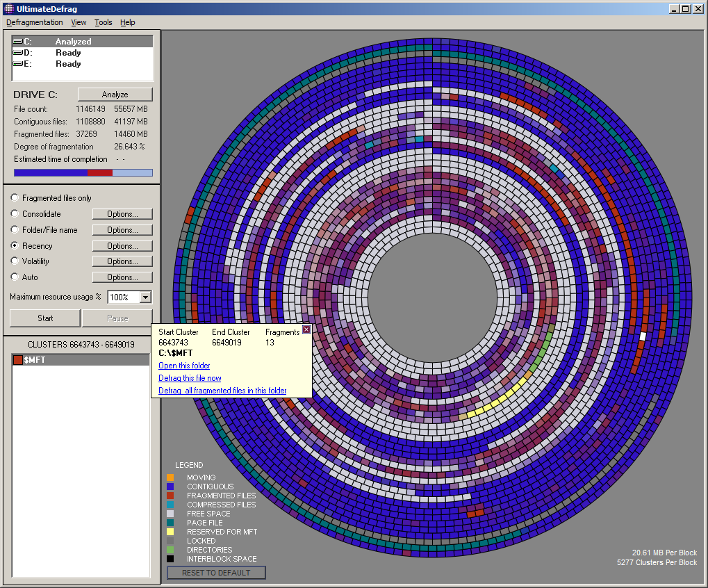Click the DIRECTORIES green legend swatch
This screenshot has height=588, width=708.
click(x=170, y=550)
